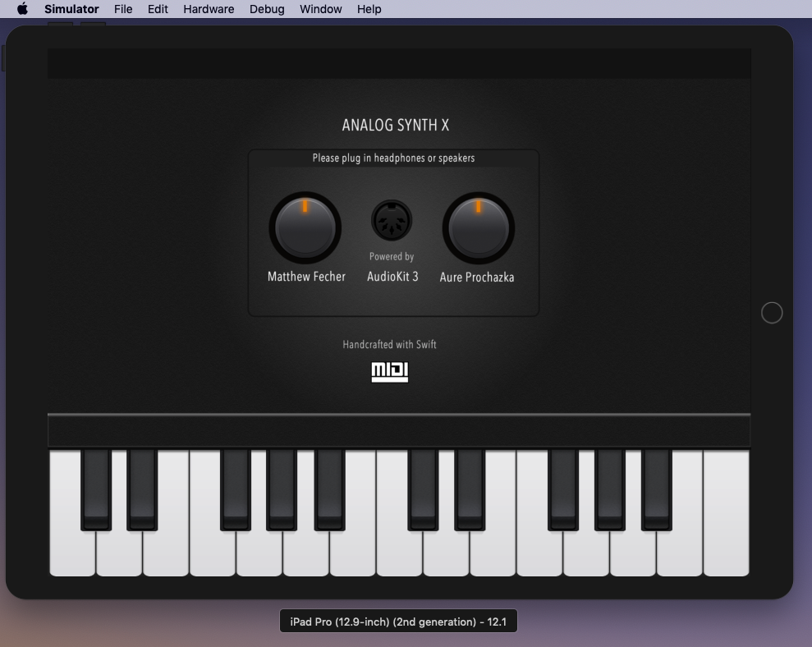812x647 pixels.
Task: Click the 'Handcrafted with Swift' text
Action: point(389,345)
